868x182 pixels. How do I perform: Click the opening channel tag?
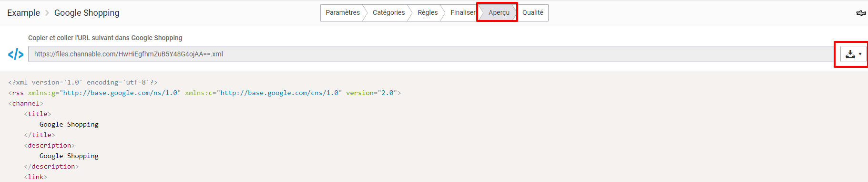(x=26, y=103)
